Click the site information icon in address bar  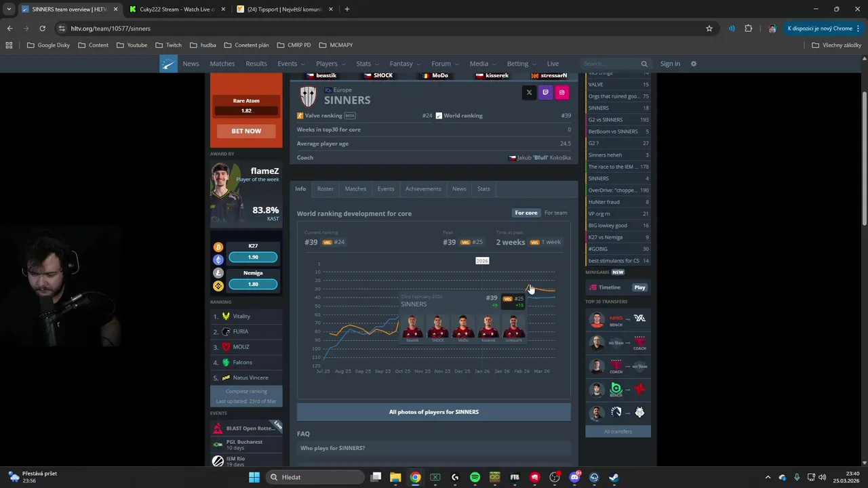pos(62,28)
